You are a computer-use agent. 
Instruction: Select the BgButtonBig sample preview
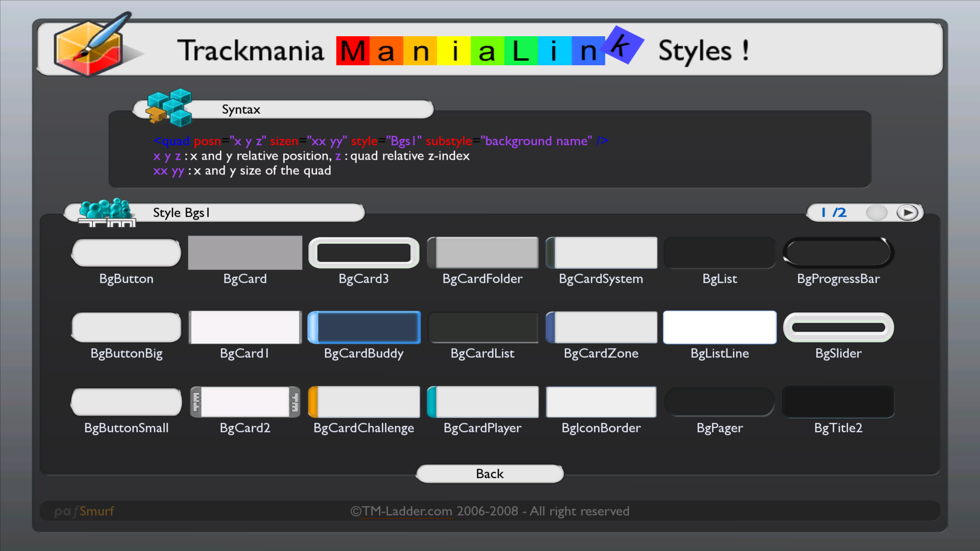click(x=126, y=327)
